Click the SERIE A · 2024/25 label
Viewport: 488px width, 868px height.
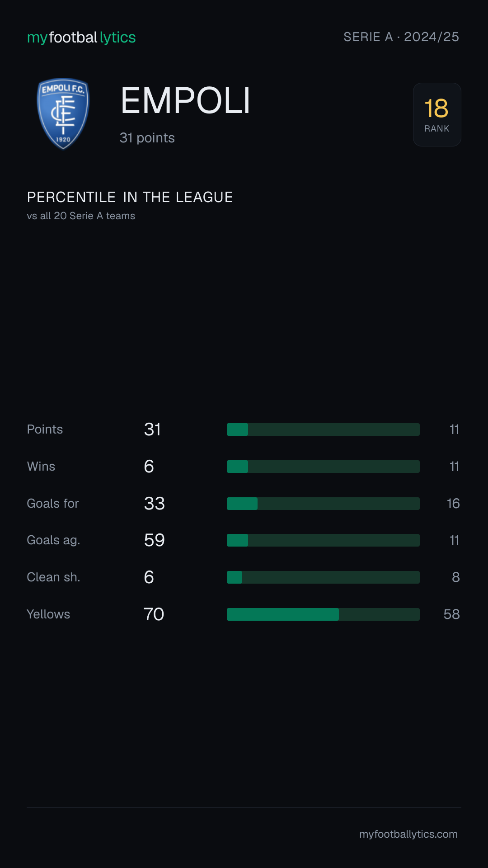pyautogui.click(x=401, y=37)
